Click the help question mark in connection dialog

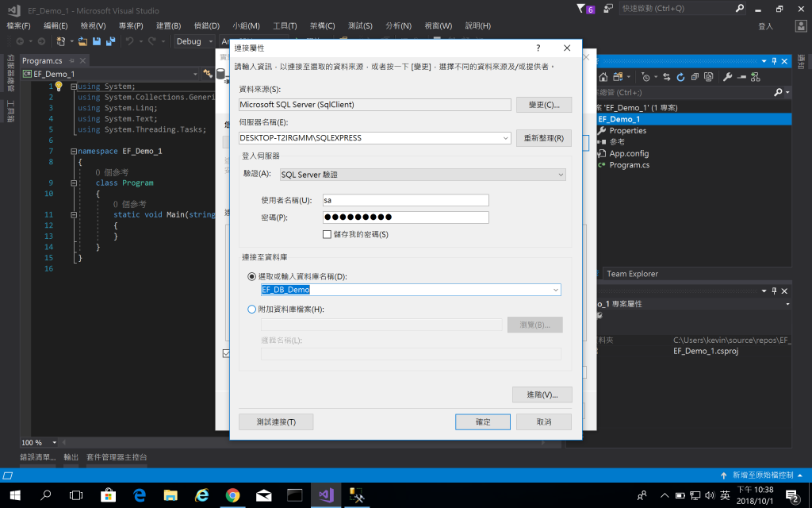[538, 48]
